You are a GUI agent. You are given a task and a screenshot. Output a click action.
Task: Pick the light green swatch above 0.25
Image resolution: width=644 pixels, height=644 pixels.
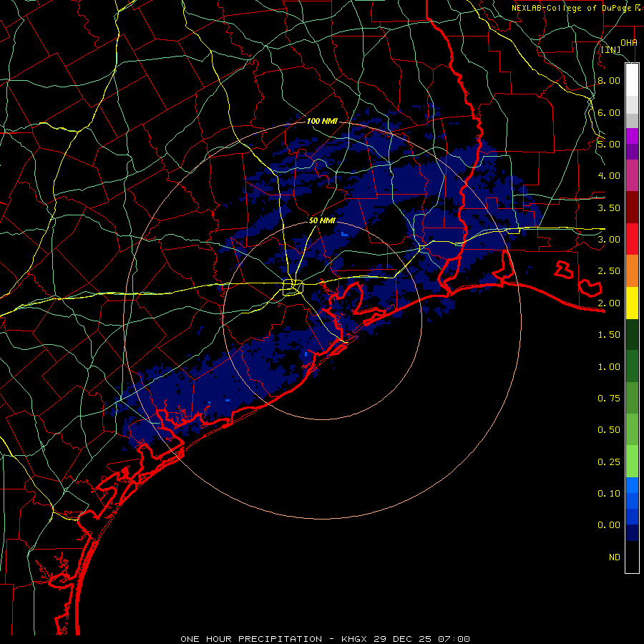pos(632,462)
